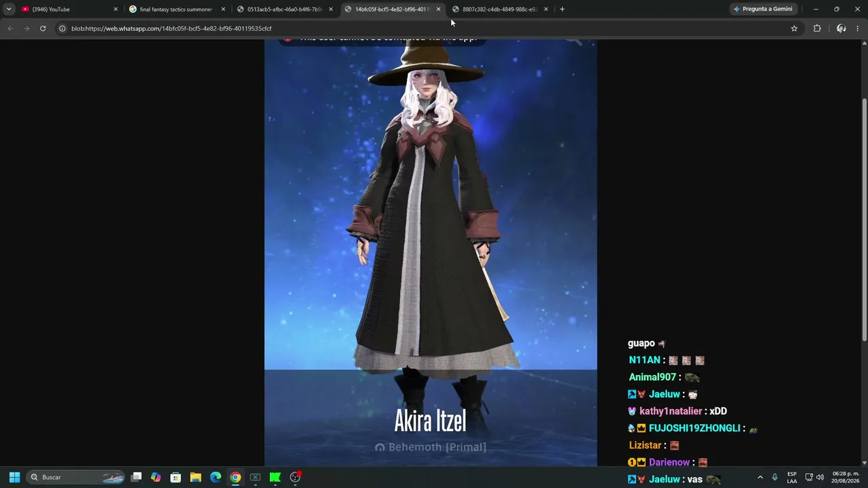Close the YouTube tab

[x=115, y=9]
